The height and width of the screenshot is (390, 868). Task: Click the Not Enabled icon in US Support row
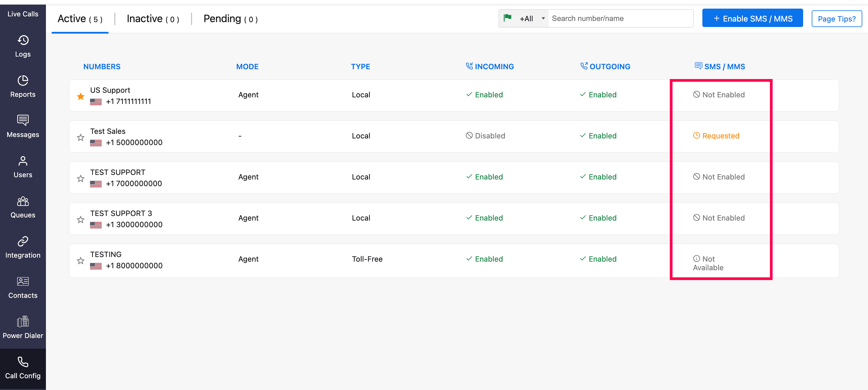coord(696,94)
